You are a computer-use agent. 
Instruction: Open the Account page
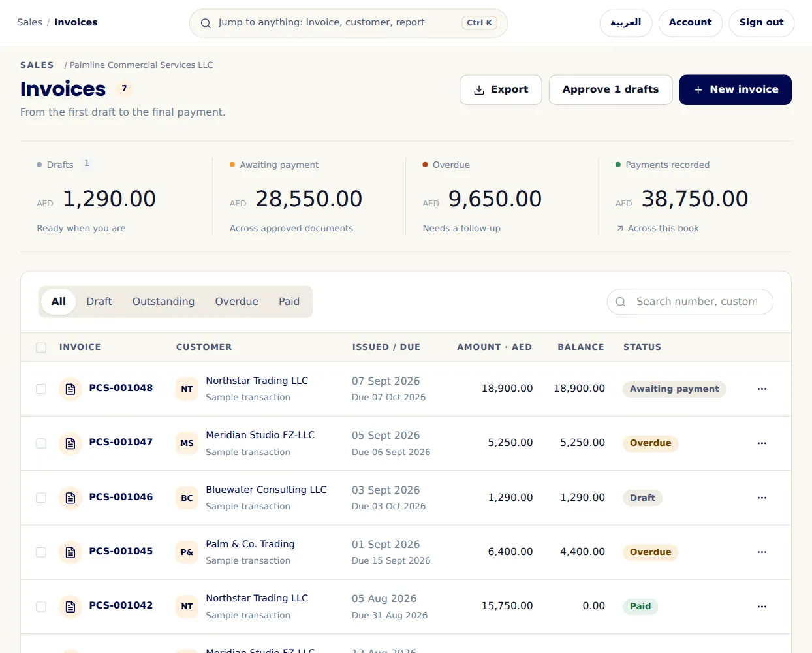(x=690, y=23)
